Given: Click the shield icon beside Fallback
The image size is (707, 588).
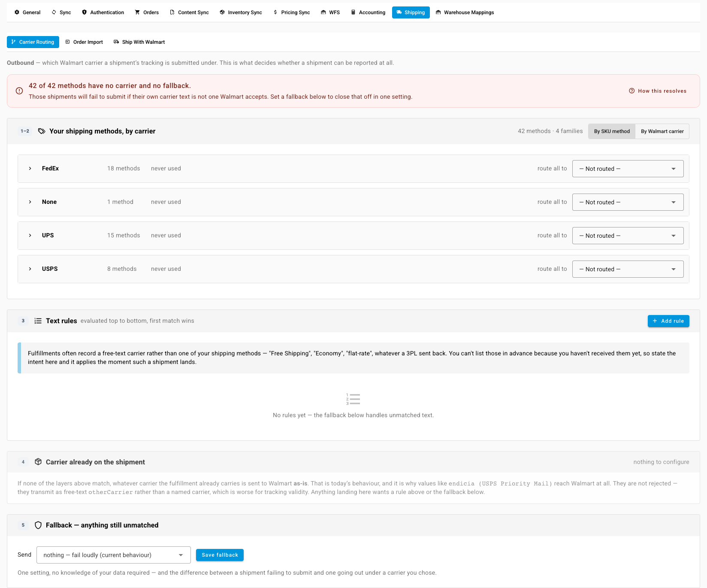Looking at the screenshot, I should click(38, 525).
